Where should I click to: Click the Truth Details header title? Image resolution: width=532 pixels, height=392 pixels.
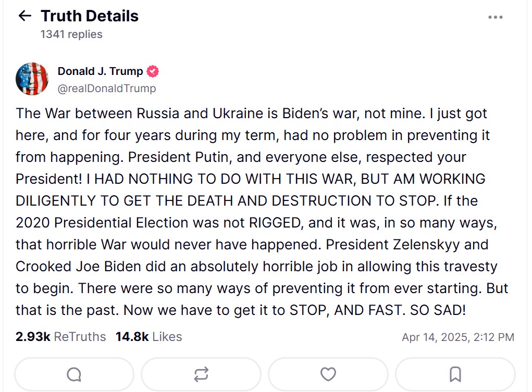[x=90, y=16]
